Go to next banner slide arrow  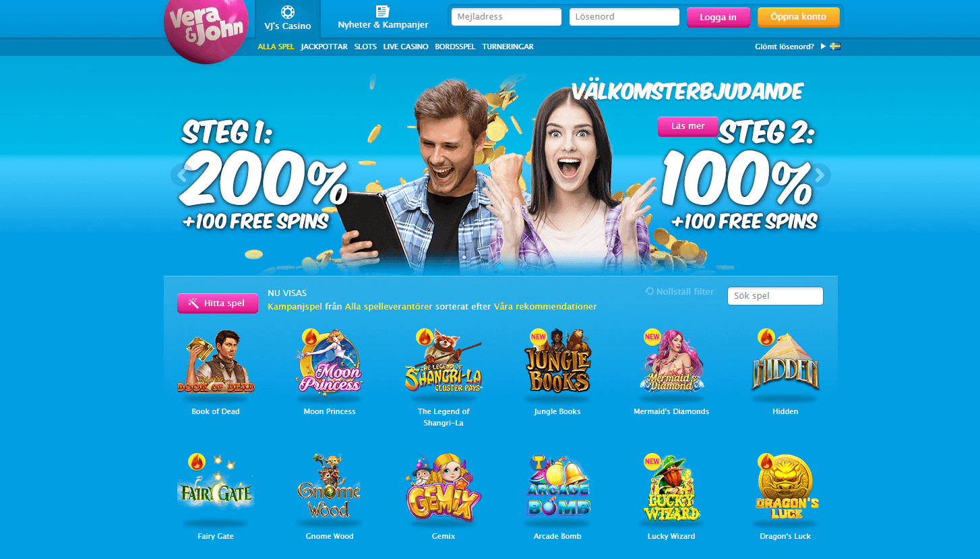820,175
